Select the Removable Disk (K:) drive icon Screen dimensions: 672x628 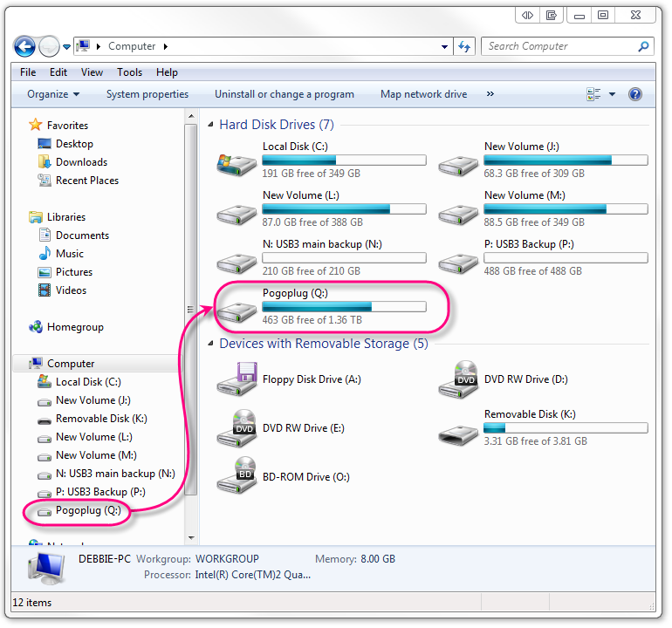click(458, 428)
